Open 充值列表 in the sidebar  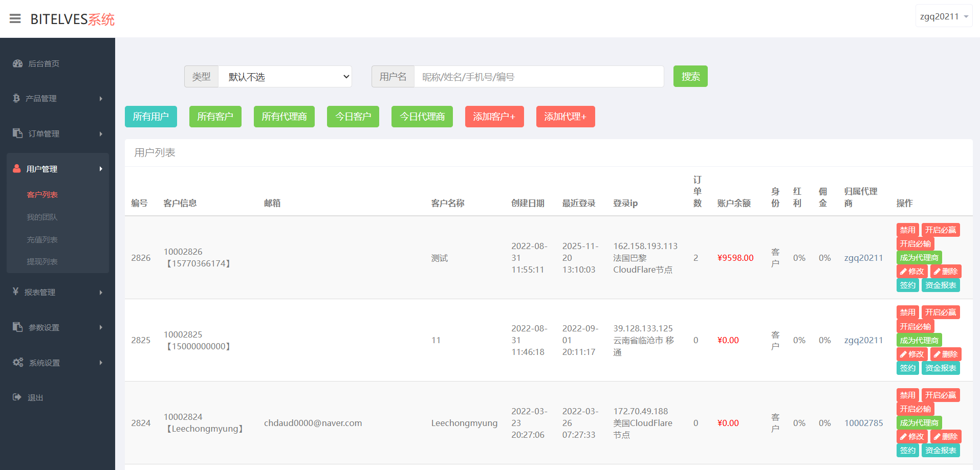click(42, 239)
